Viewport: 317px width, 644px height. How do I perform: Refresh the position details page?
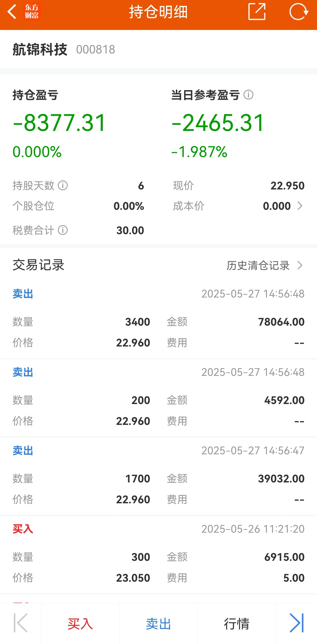[x=299, y=12]
